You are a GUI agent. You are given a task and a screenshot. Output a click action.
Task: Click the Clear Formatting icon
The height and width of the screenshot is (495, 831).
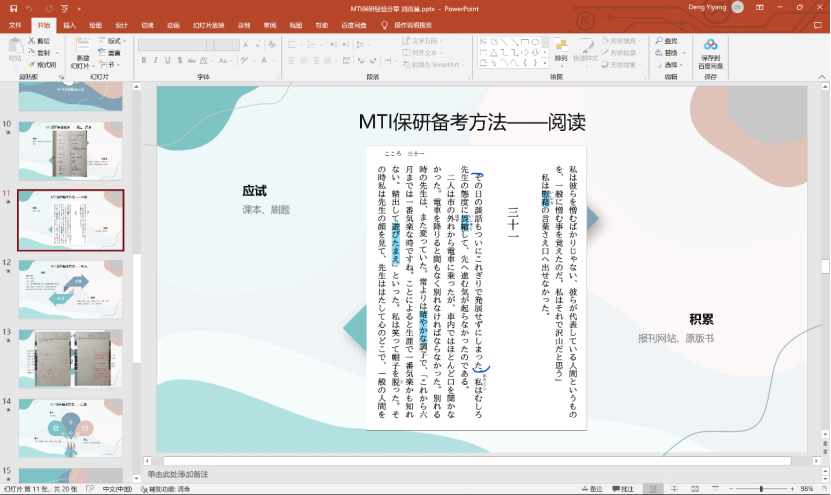pos(272,45)
